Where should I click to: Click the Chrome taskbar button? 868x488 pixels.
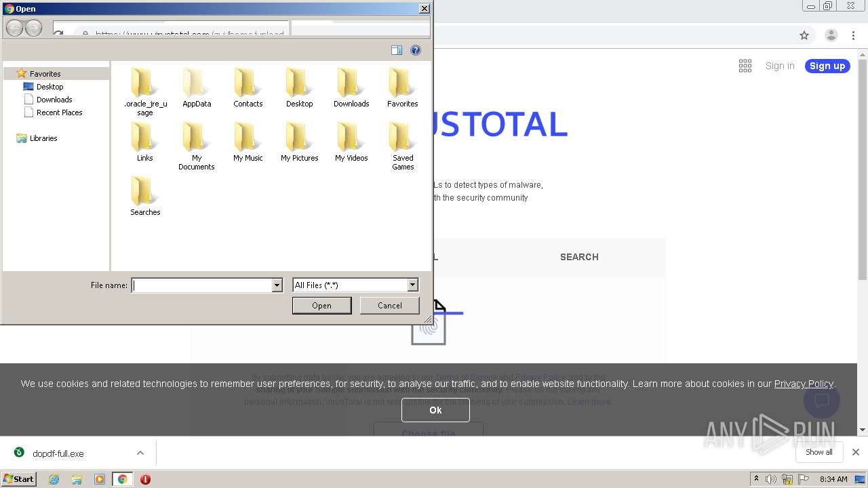[122, 479]
